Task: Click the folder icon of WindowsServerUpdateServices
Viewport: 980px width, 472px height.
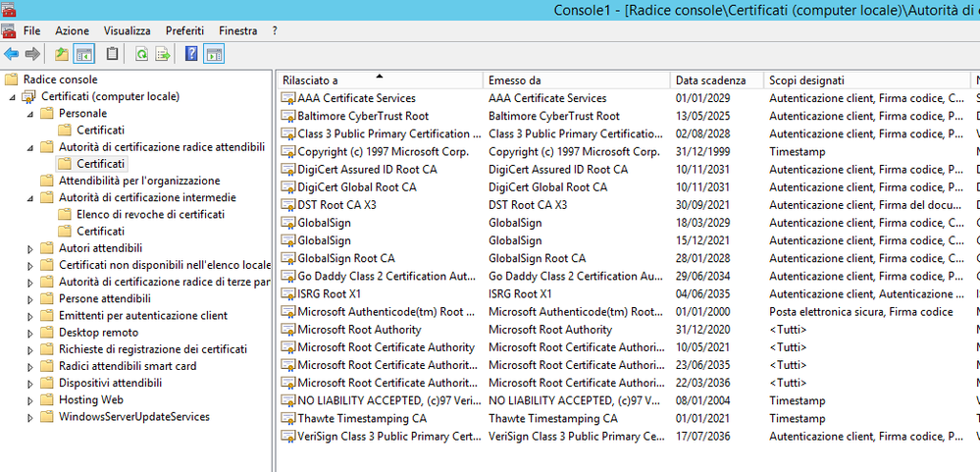Action: coord(47,416)
